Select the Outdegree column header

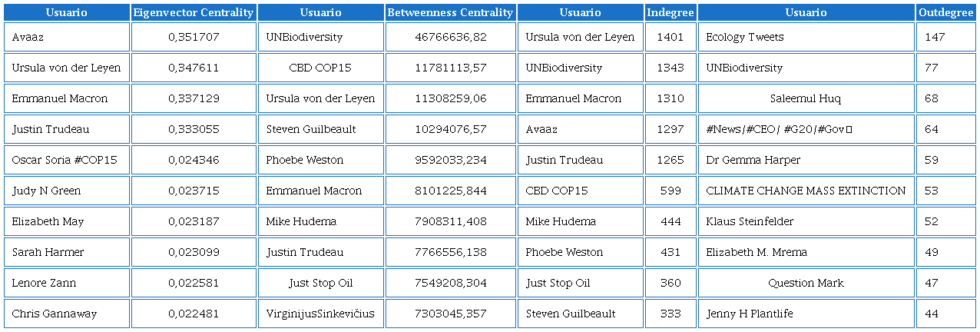[x=945, y=12]
